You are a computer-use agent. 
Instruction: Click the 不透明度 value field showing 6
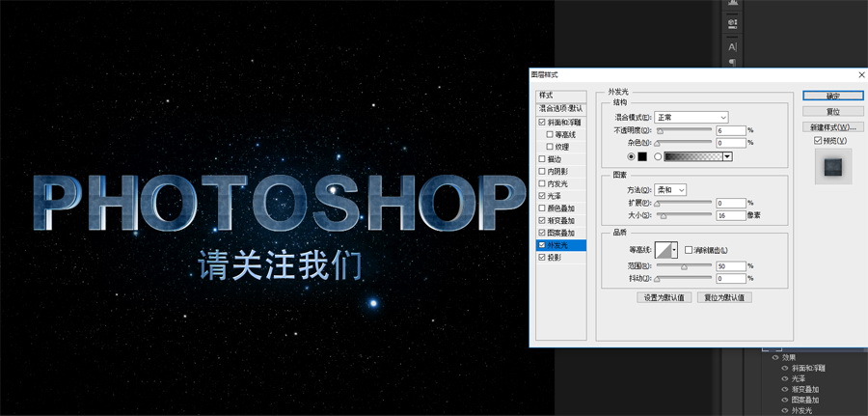pyautogui.click(x=731, y=130)
